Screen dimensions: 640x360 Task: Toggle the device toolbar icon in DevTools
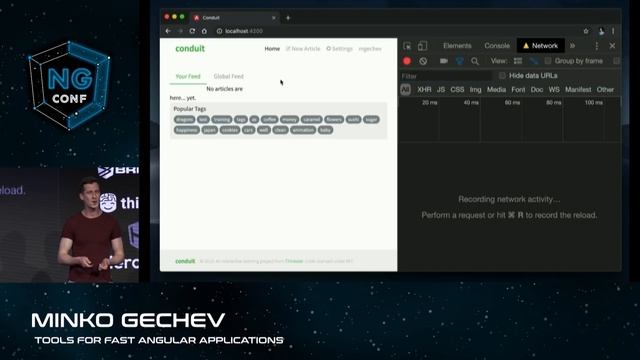point(422,46)
